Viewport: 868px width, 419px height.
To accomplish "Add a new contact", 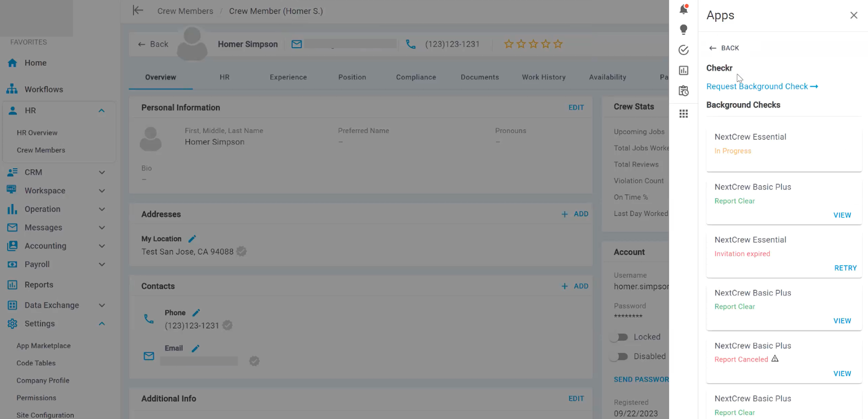I will 575,286.
